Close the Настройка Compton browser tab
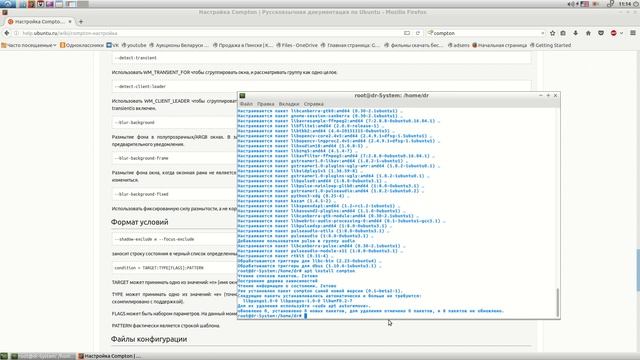The width and height of the screenshot is (640, 360). (x=70, y=22)
